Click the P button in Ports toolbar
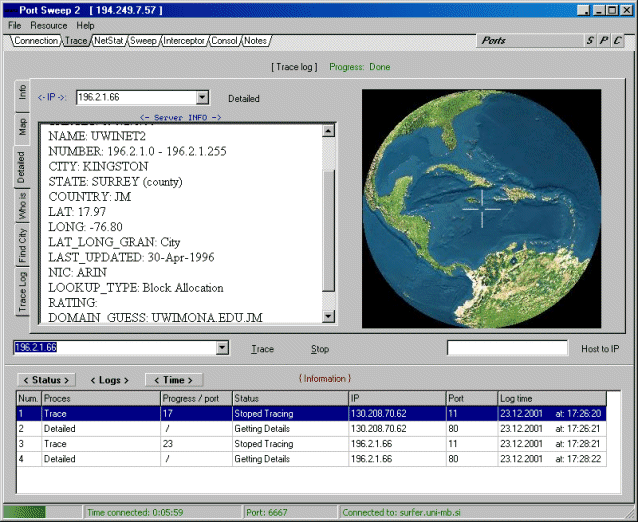The height and width of the screenshot is (522, 638). pyautogui.click(x=604, y=41)
